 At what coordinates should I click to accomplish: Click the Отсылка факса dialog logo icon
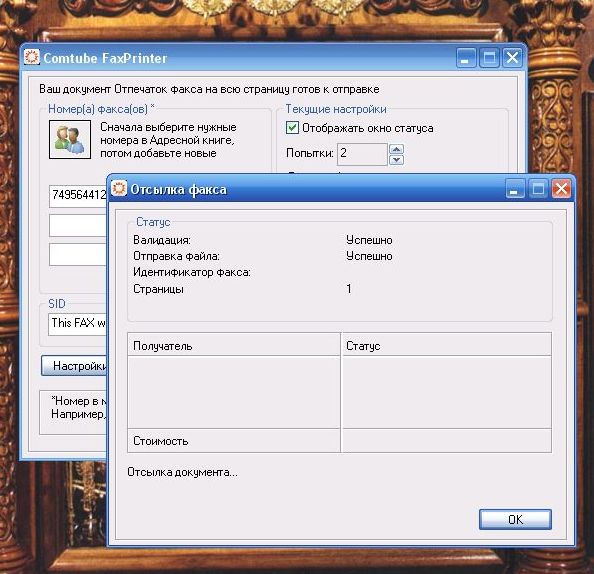[x=119, y=188]
